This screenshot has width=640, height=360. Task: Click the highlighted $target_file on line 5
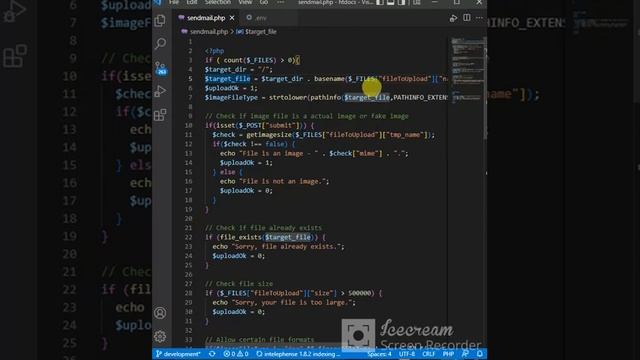227,79
